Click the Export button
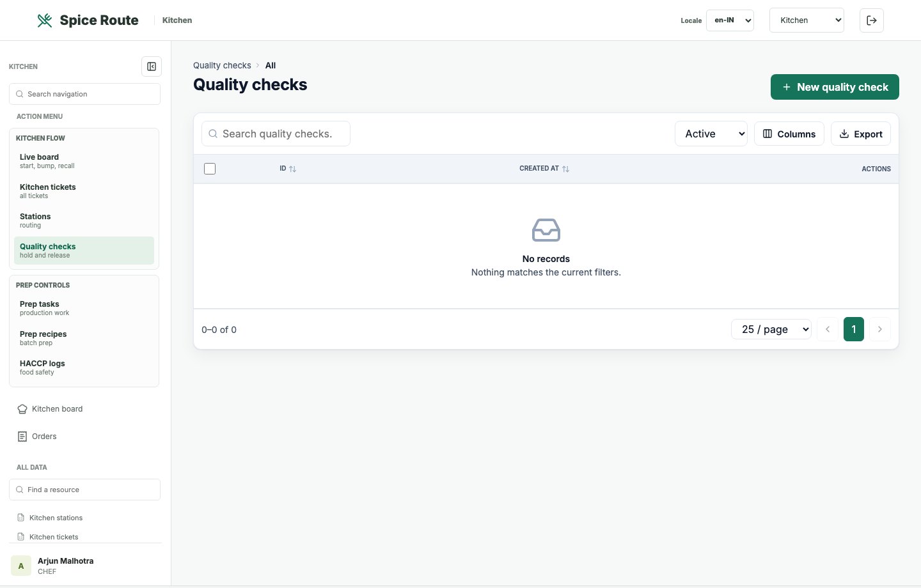The height and width of the screenshot is (588, 921). click(x=861, y=134)
